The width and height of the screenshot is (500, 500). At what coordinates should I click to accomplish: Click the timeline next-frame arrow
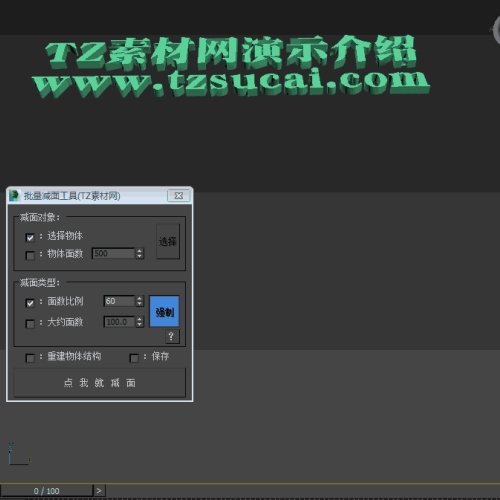pyautogui.click(x=99, y=491)
